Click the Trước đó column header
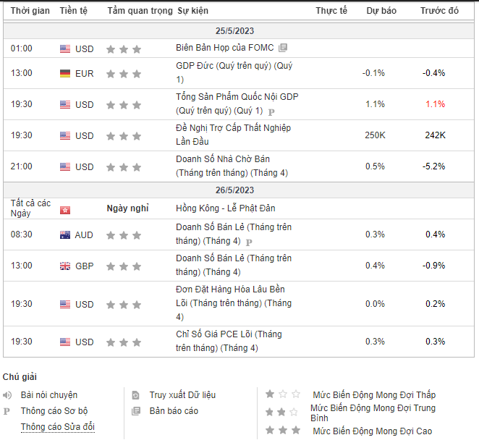479x448 pixels. point(439,11)
